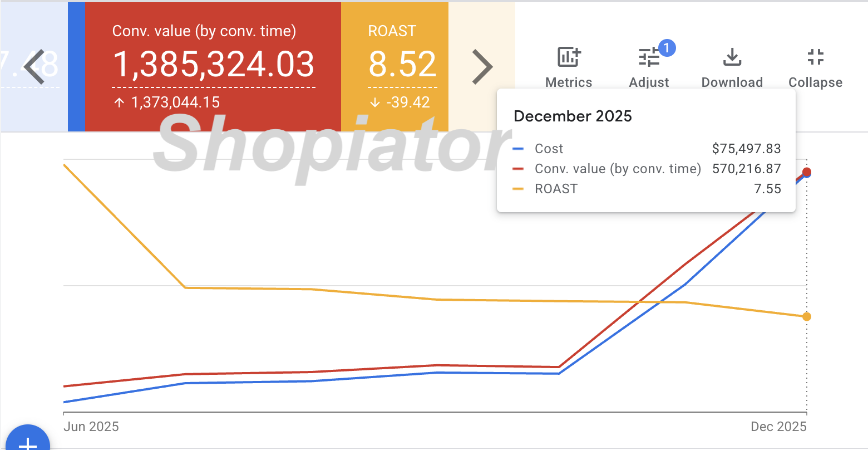Click the right chevron arrow beside the ROAST card
This screenshot has height=450, width=868.
tap(482, 67)
